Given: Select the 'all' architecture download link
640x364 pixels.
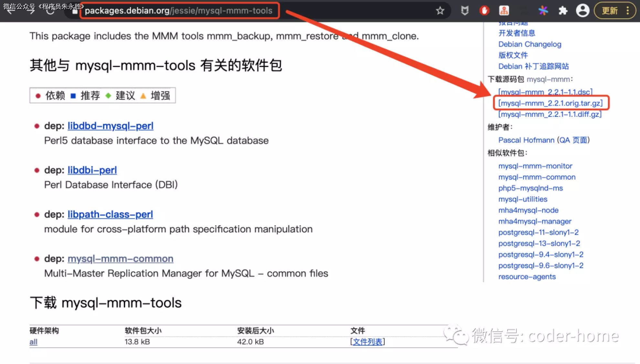Looking at the screenshot, I should (x=33, y=342).
